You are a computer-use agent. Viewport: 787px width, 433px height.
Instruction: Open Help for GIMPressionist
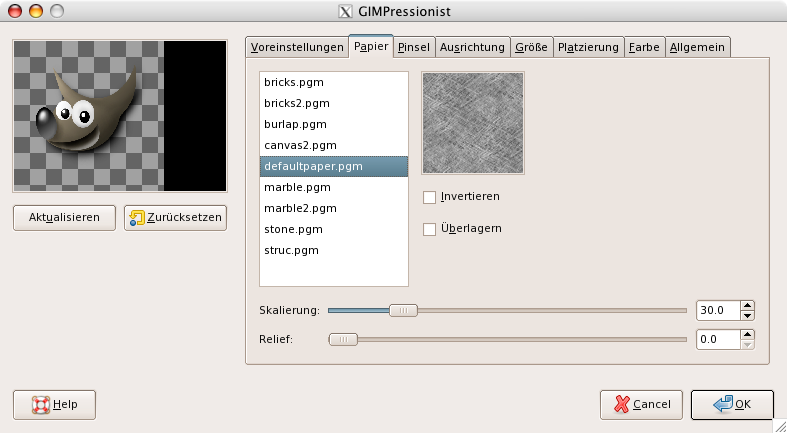coord(54,405)
